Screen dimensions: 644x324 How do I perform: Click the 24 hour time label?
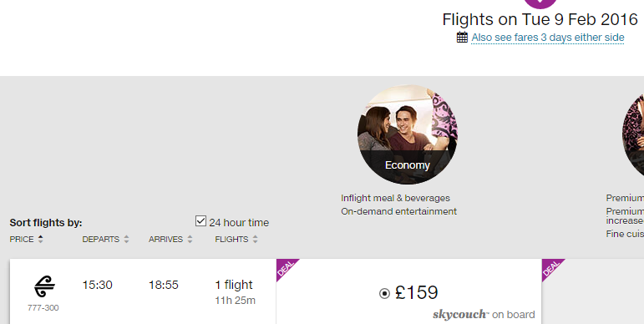(x=239, y=223)
